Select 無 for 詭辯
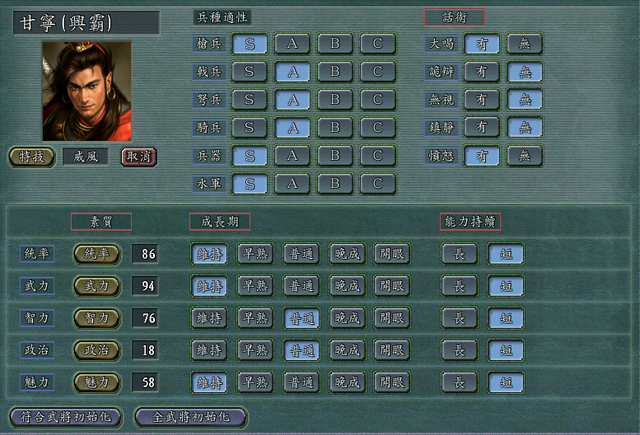The image size is (640, 435). point(524,72)
